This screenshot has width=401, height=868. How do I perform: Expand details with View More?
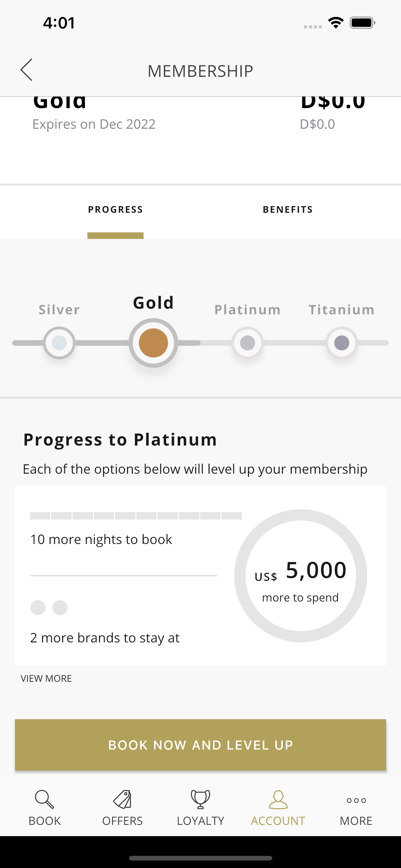pos(46,678)
